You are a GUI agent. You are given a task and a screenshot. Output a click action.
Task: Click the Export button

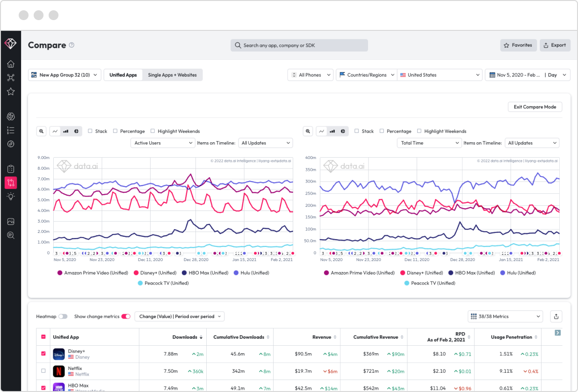click(x=555, y=45)
